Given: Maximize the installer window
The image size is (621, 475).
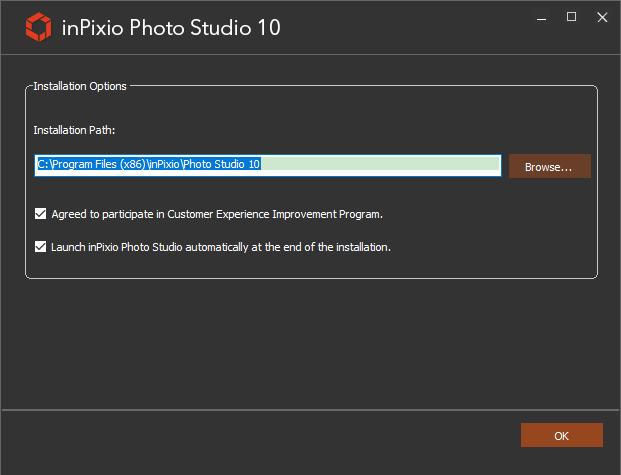Looking at the screenshot, I should 571,17.
